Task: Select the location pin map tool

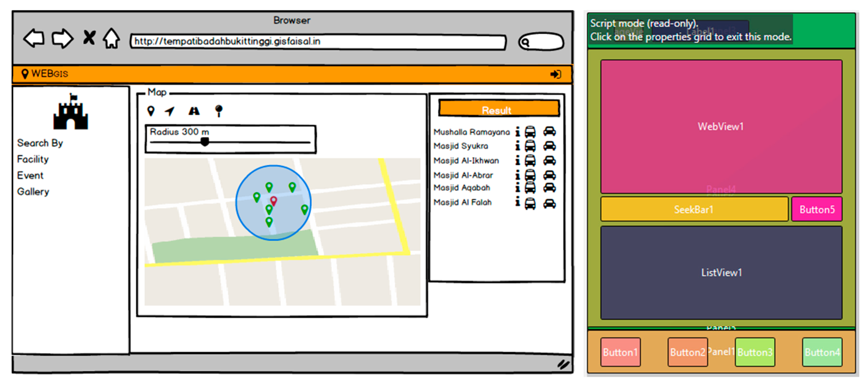Action: click(x=151, y=111)
